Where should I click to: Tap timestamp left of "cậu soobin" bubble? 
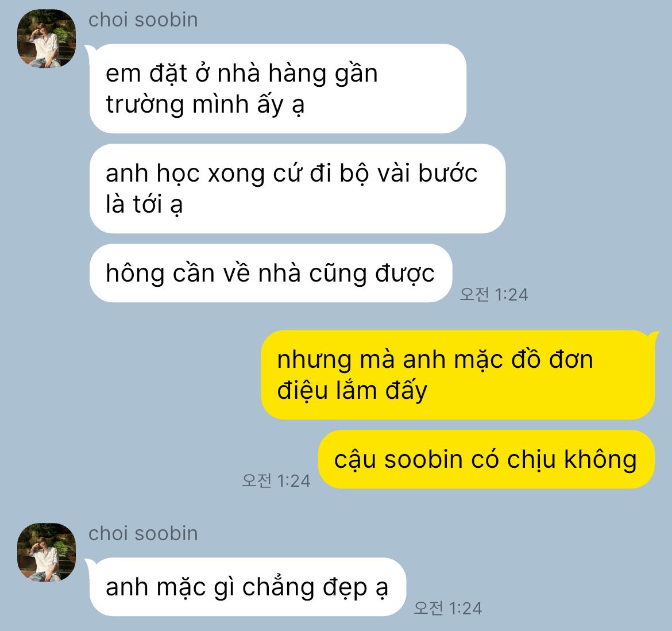[276, 480]
